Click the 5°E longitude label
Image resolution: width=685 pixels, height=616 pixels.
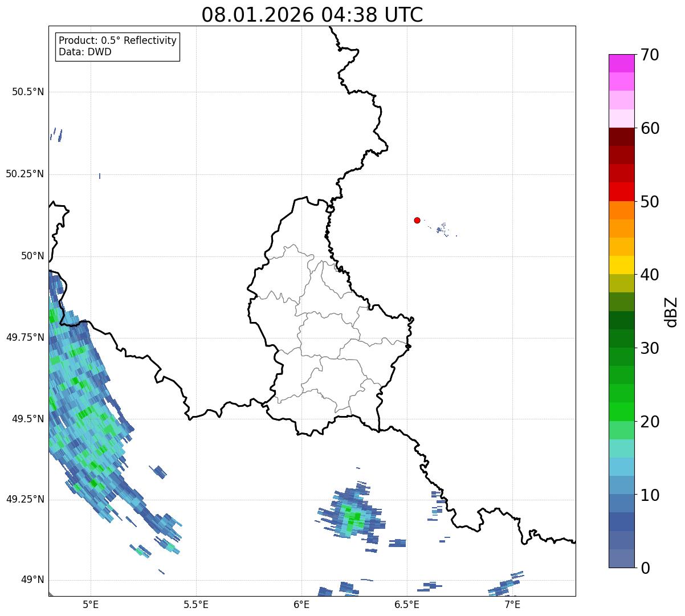coord(91,605)
